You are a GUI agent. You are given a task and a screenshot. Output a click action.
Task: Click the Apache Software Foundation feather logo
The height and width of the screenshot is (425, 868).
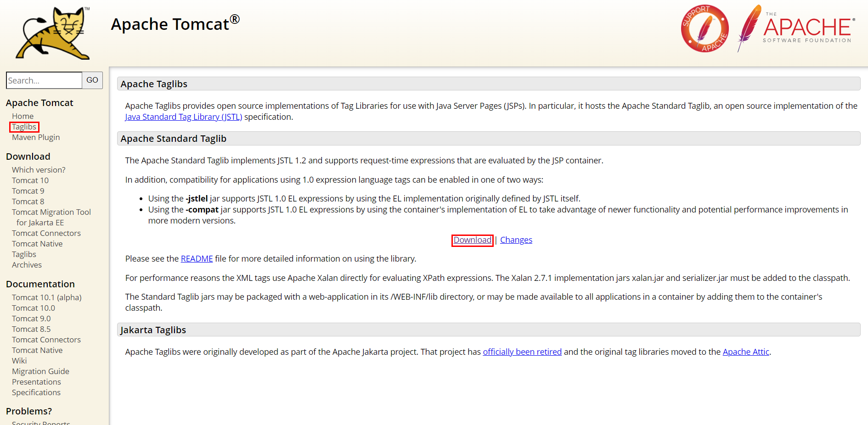796,28
